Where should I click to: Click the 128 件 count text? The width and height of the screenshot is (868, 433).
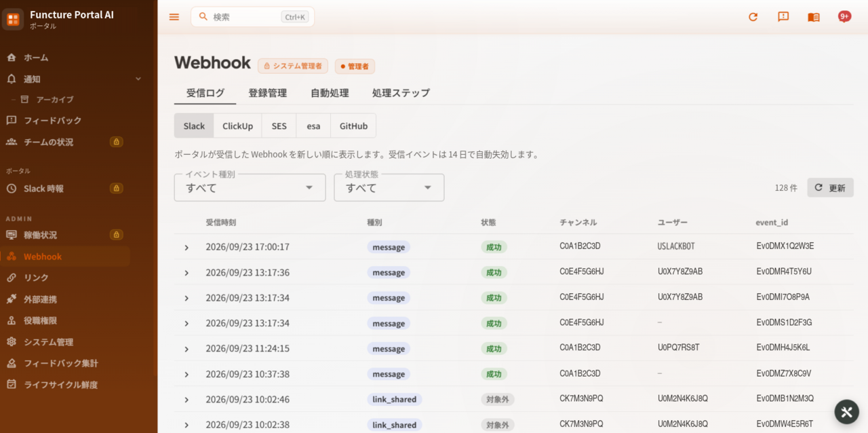tap(786, 188)
